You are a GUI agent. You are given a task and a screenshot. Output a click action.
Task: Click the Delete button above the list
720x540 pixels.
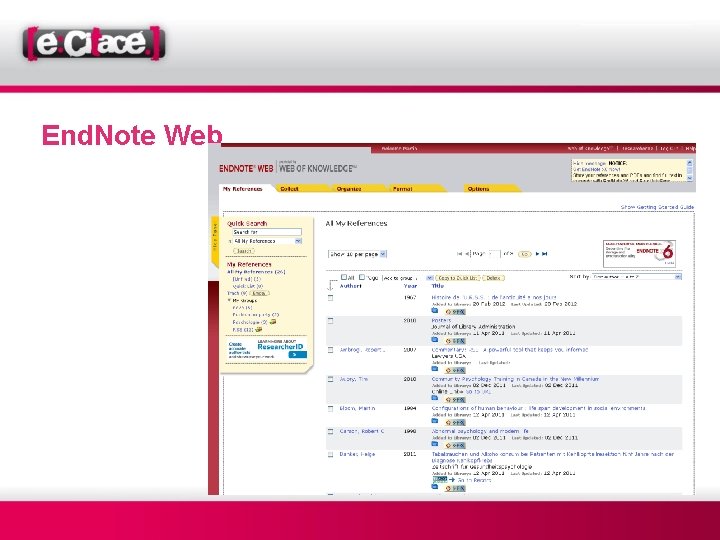[x=493, y=278]
